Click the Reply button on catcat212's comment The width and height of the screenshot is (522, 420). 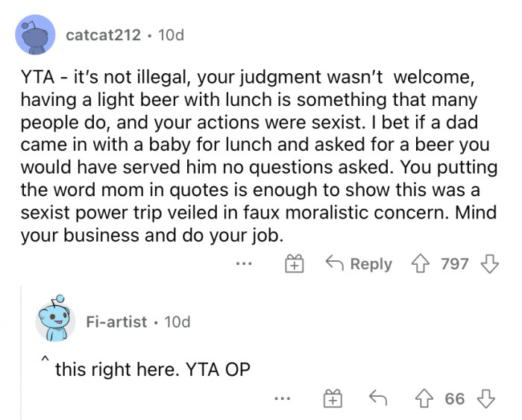click(359, 263)
